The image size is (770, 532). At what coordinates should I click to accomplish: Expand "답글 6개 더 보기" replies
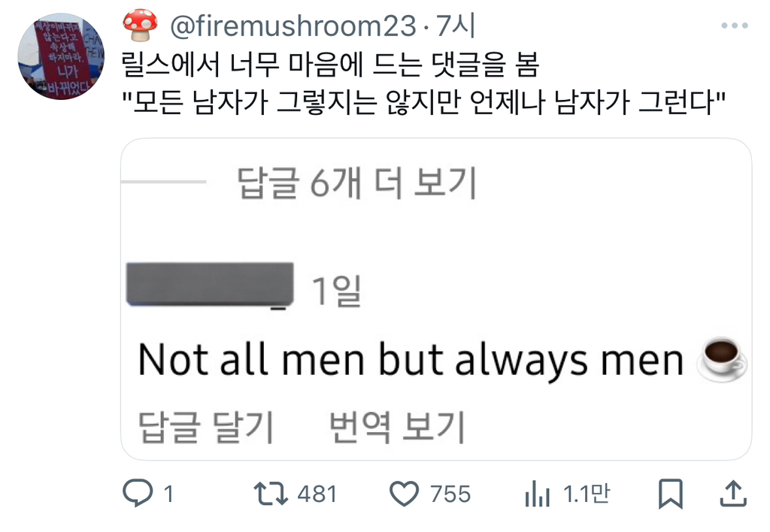point(357,183)
